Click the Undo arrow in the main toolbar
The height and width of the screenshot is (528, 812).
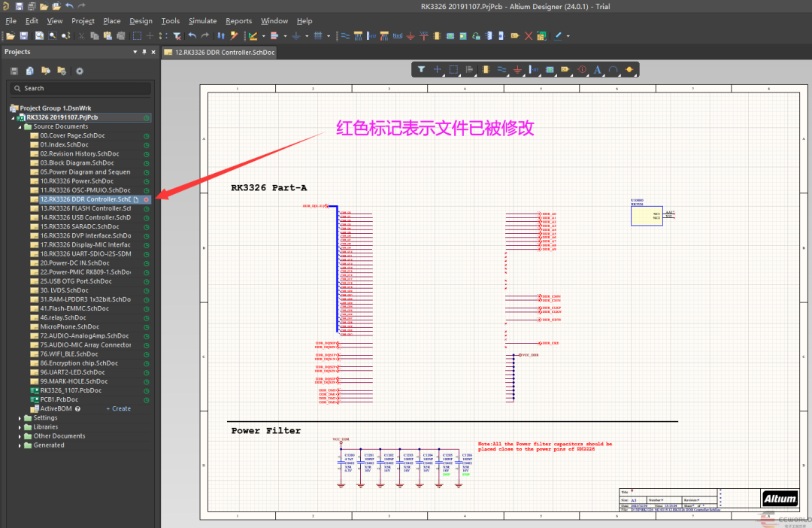[192, 35]
